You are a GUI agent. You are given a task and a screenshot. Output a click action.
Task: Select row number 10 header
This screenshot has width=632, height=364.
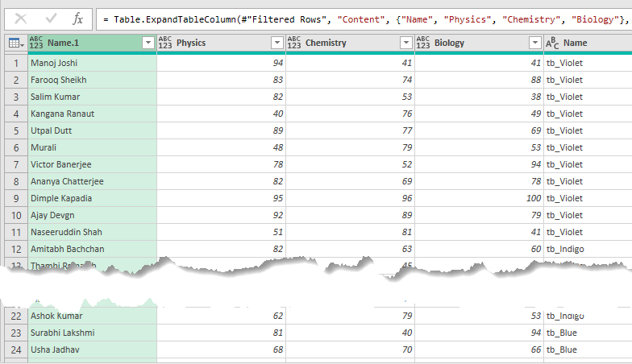point(16,215)
